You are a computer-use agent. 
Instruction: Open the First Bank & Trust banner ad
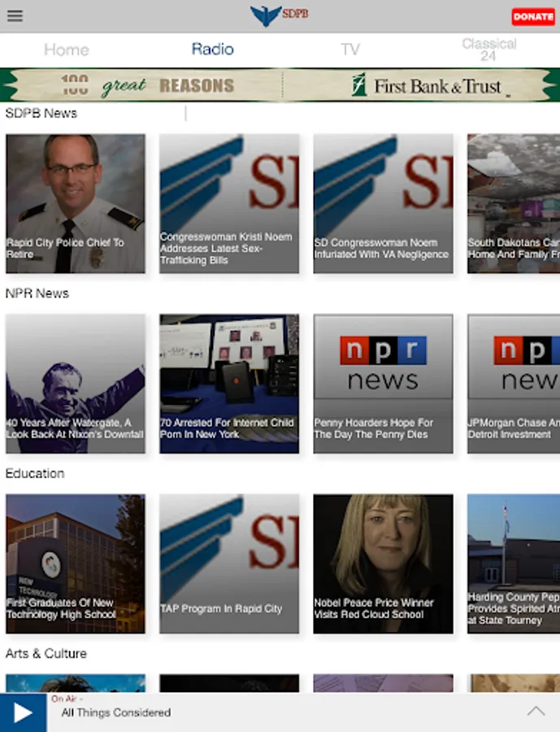point(280,85)
